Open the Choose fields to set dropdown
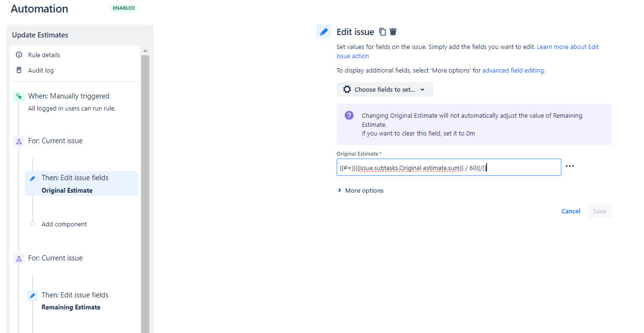The image size is (644, 333). [385, 89]
